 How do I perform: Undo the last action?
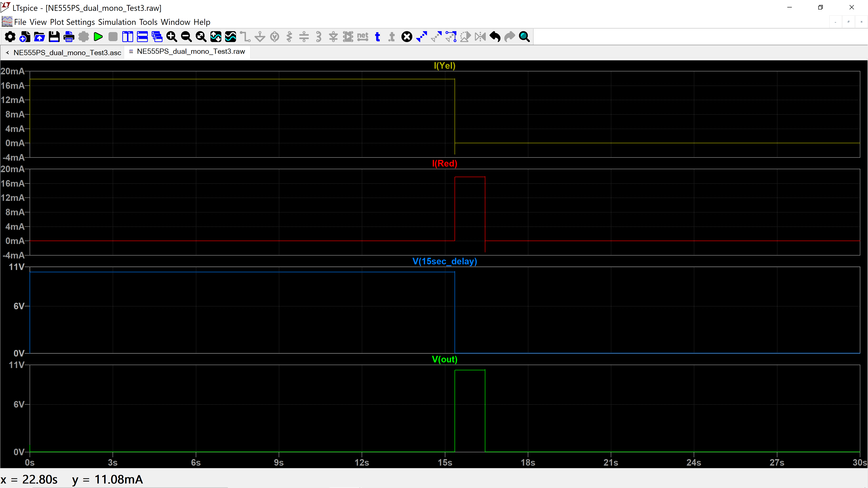click(x=495, y=37)
